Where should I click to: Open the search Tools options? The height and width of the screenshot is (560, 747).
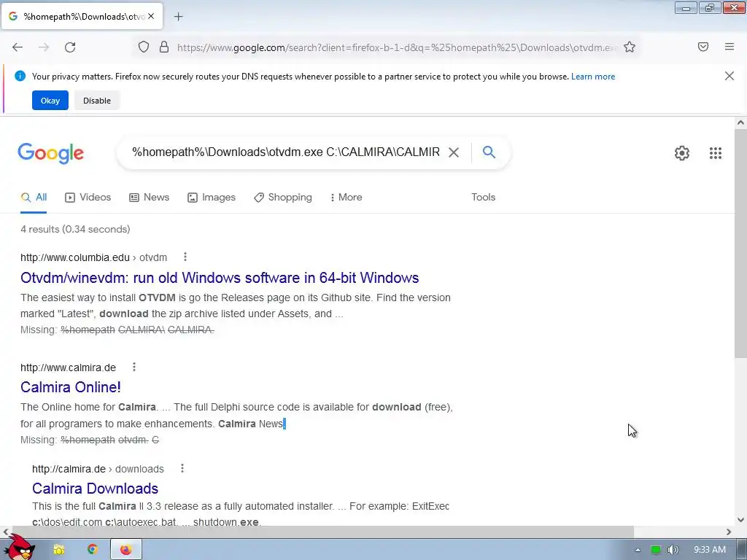tap(483, 197)
